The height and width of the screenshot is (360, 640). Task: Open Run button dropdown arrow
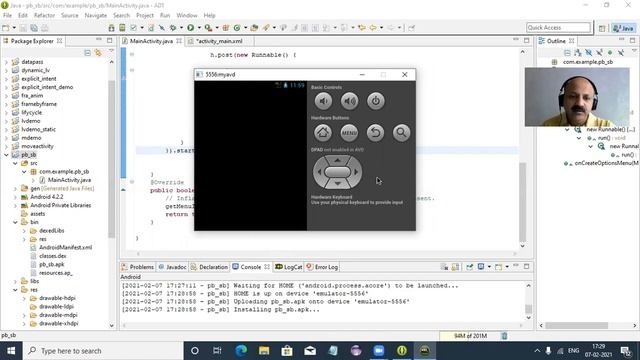(x=199, y=28)
